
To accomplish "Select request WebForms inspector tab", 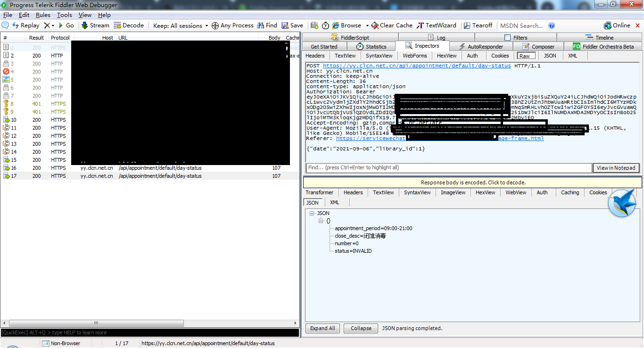I will pos(414,56).
